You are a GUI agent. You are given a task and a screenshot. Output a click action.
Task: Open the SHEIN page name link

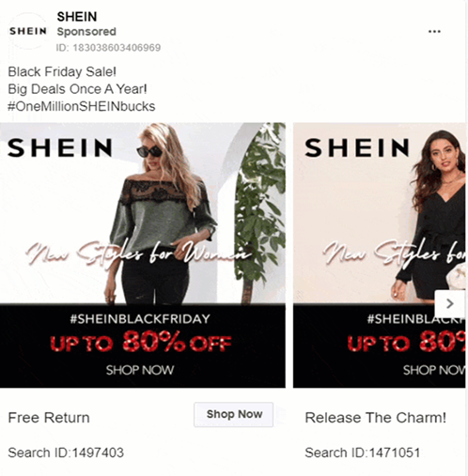click(77, 17)
